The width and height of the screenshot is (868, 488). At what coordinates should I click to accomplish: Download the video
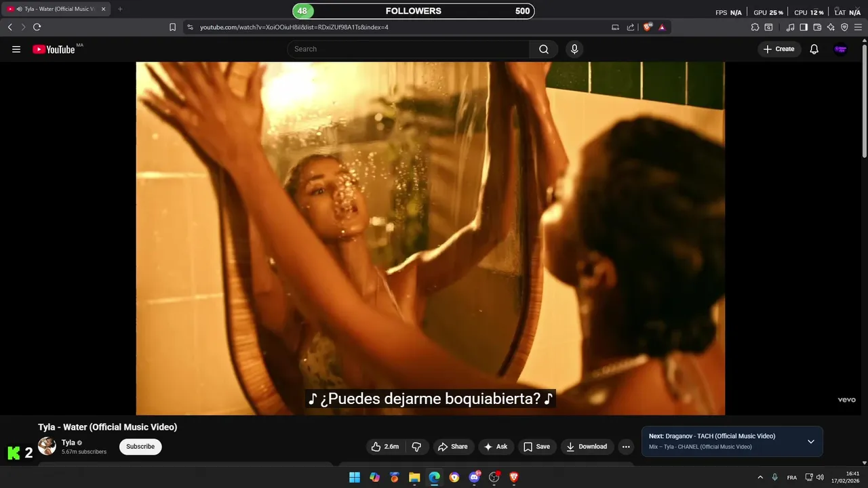tap(587, 447)
